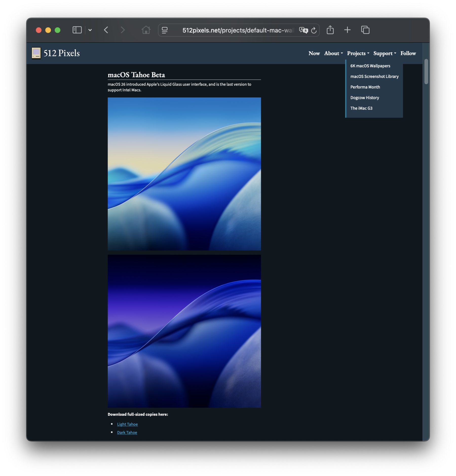Expand the About nav dropdown
Screen dimensions: 456x476
point(333,53)
